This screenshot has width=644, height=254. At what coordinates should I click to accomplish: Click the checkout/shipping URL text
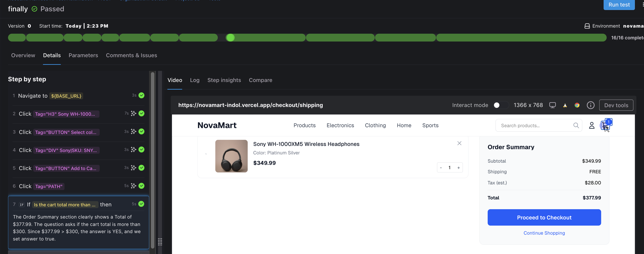[251, 105]
